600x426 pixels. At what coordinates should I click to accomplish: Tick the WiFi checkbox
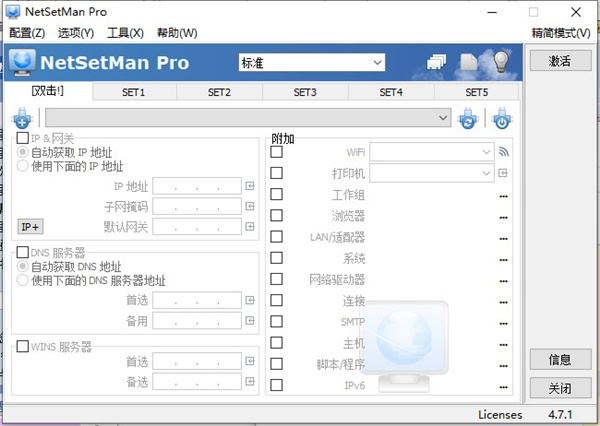point(276,152)
